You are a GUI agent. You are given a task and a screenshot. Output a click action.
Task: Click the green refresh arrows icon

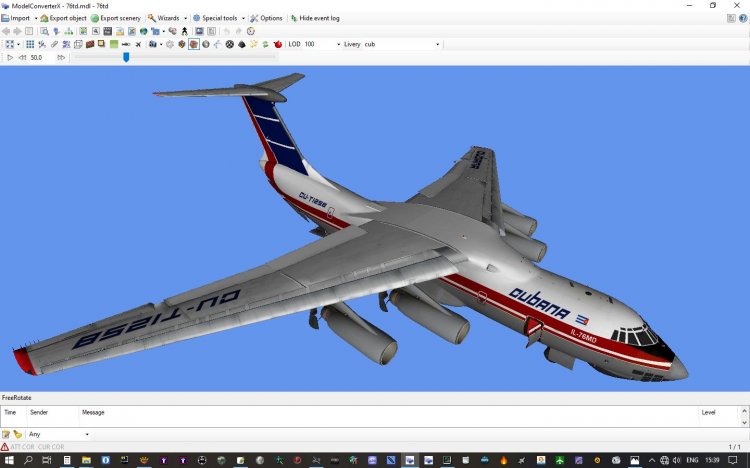point(265,44)
